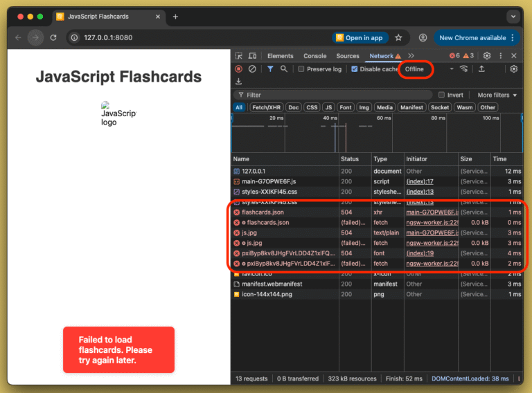Click the inspect element picker icon
This screenshot has width=532, height=393.
pos(239,56)
